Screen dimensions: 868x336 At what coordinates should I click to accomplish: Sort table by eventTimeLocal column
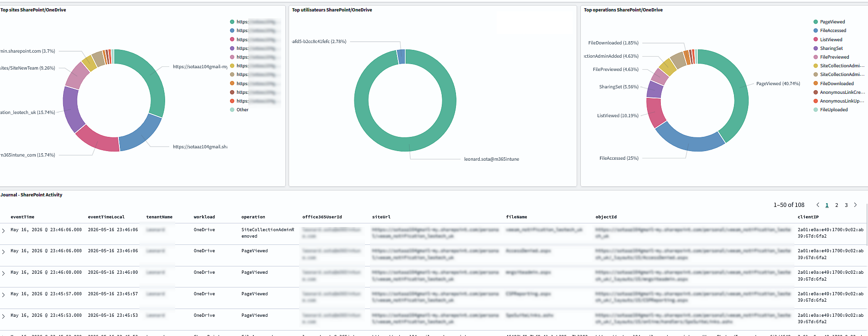pos(106,217)
